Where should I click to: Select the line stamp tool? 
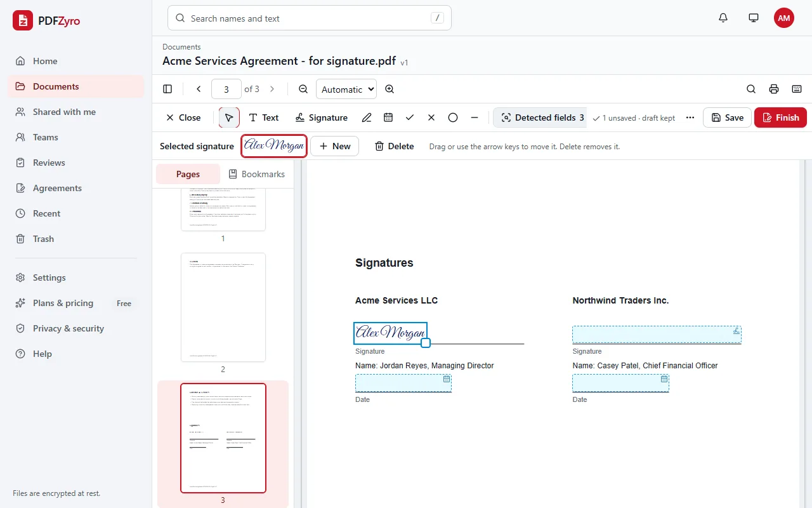point(475,117)
